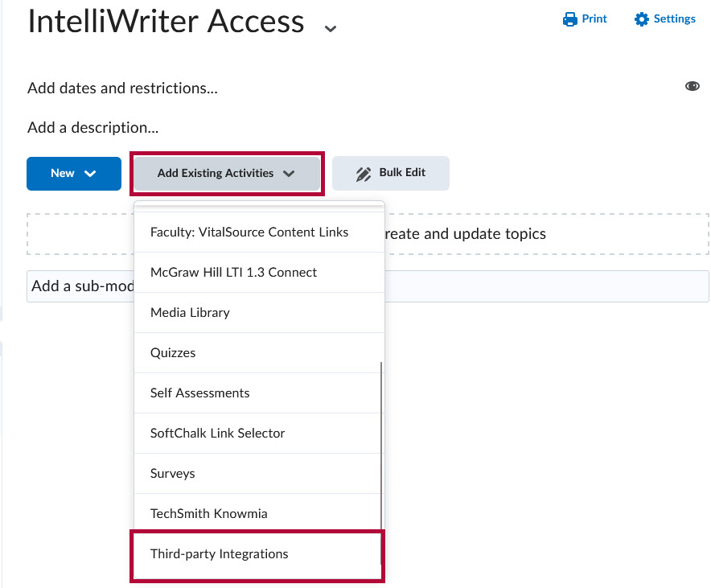Select Media Library from the list
The image size is (711, 588).
[190, 312]
